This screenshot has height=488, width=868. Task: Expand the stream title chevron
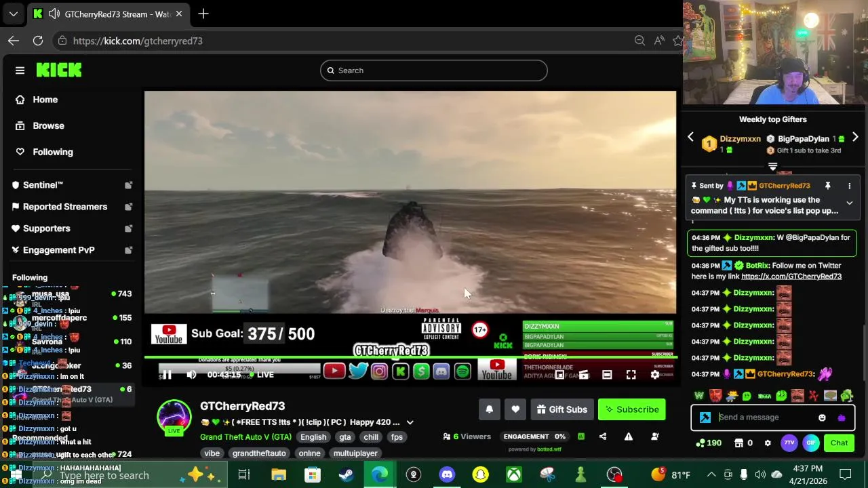(410, 422)
